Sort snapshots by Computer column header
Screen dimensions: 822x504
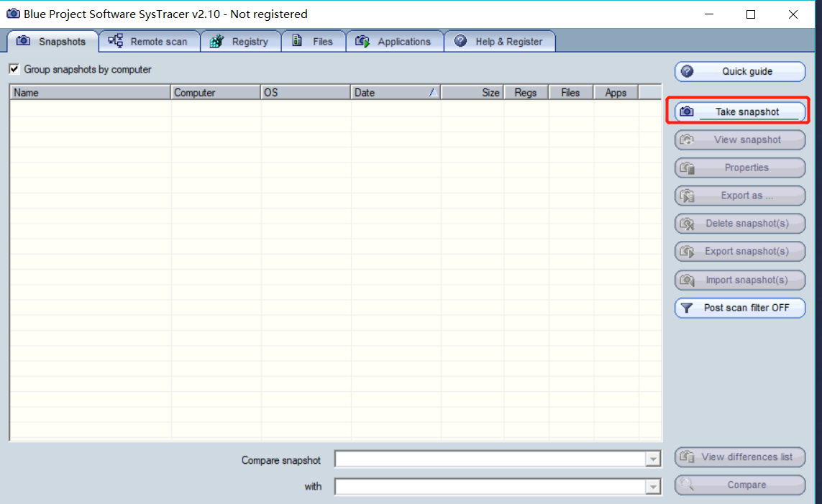tap(216, 93)
